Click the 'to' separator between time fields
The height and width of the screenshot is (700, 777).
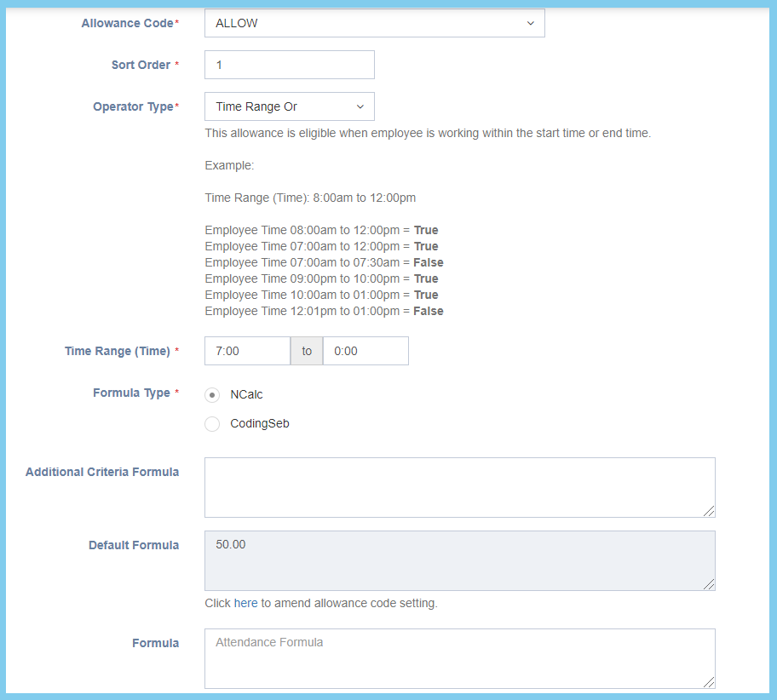click(307, 351)
